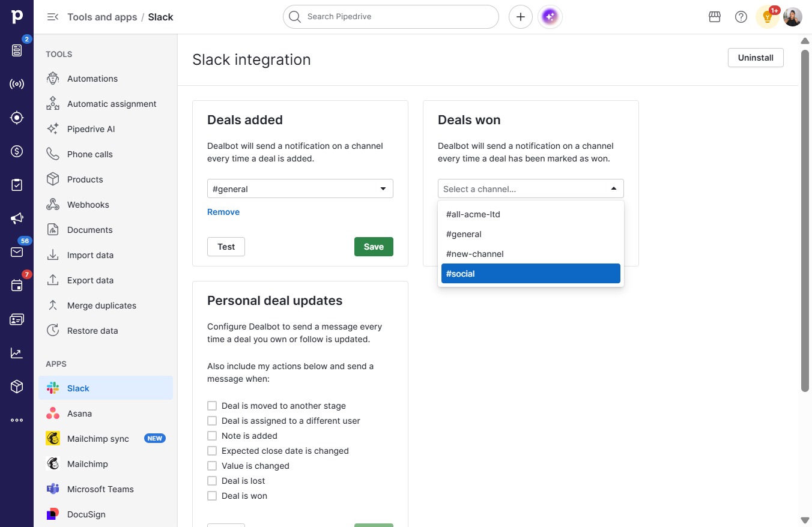
Task: Click the page scrollbar down arrow
Action: [x=805, y=520]
